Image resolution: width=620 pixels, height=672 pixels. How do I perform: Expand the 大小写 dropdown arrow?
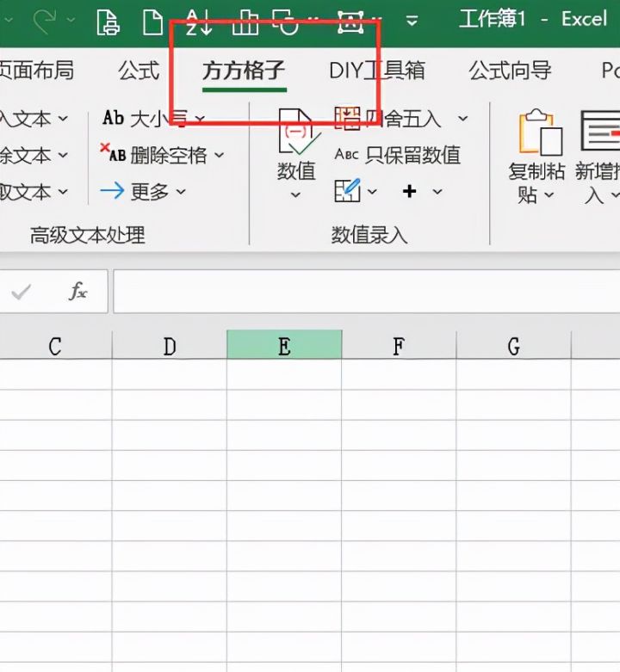coord(200,119)
